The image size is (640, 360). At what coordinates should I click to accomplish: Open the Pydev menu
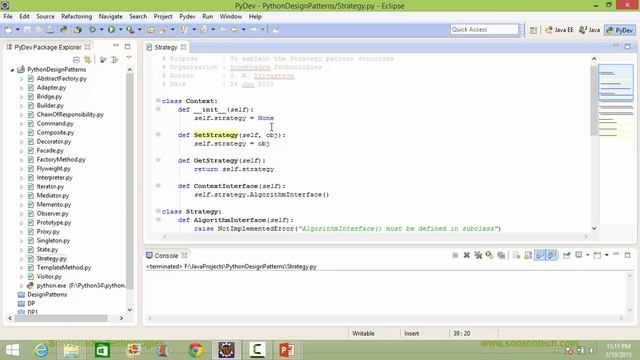point(187,16)
